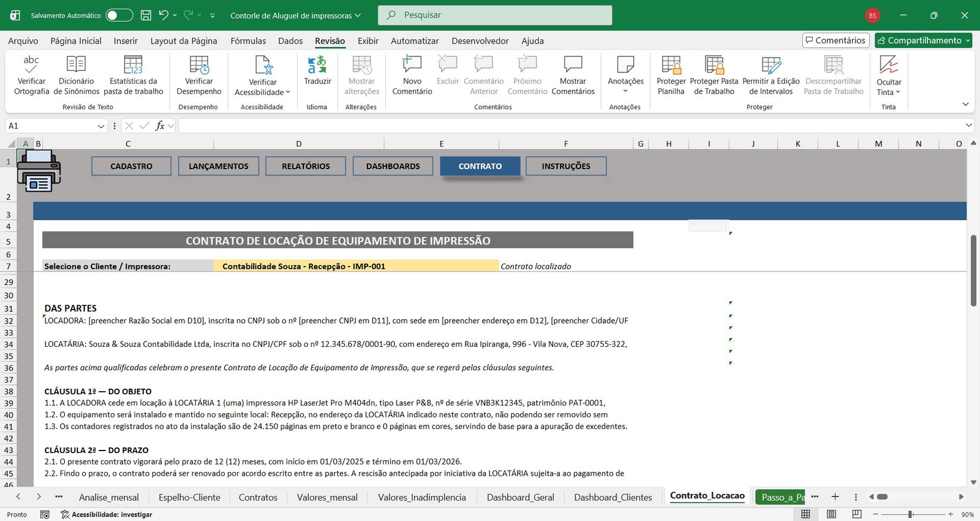Open the Traduzir translation tool
The width and height of the screenshot is (980, 521).
[x=317, y=70]
